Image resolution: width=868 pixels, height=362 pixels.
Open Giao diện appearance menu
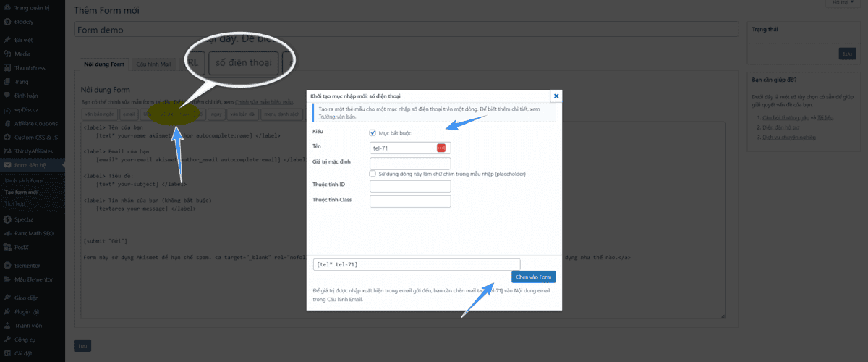(x=26, y=298)
